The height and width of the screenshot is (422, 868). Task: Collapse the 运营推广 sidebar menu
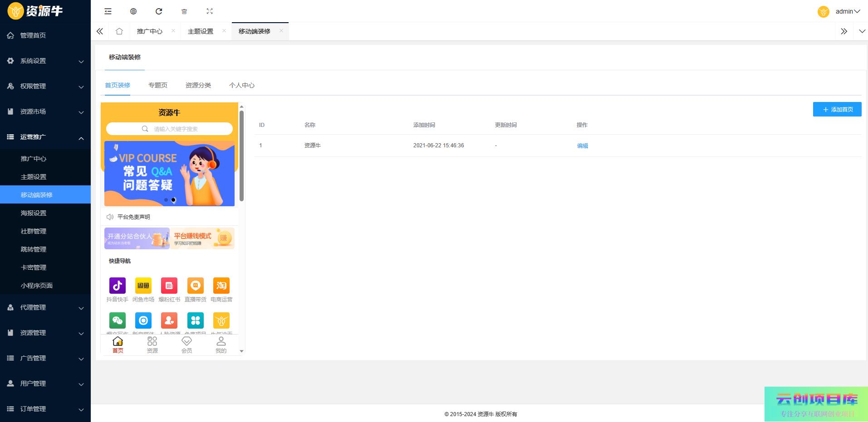(45, 137)
